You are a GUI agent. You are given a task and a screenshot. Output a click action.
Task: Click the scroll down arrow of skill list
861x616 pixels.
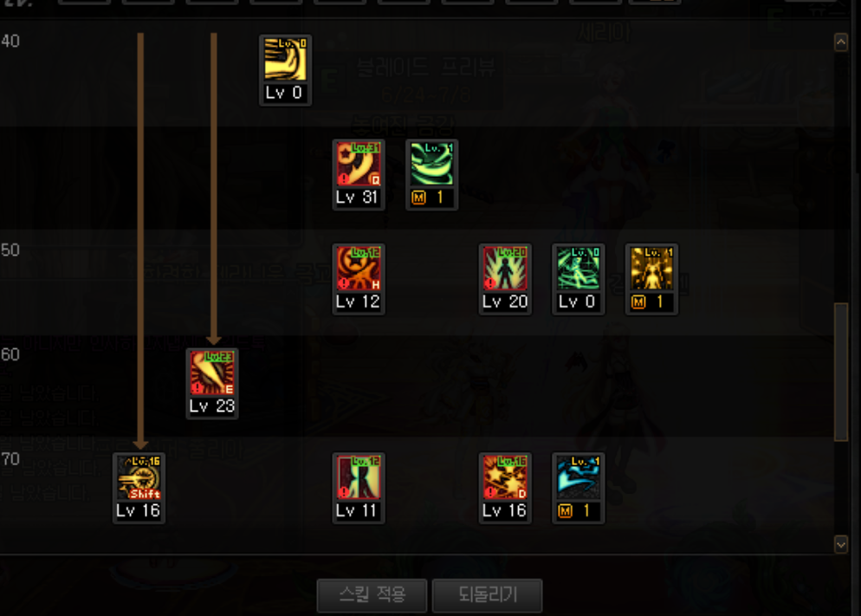point(841,545)
